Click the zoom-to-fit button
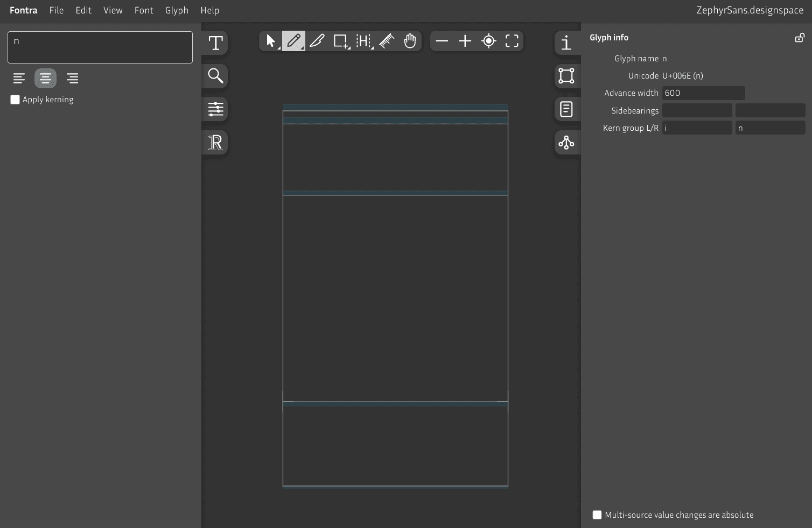This screenshot has width=812, height=528. 511,40
